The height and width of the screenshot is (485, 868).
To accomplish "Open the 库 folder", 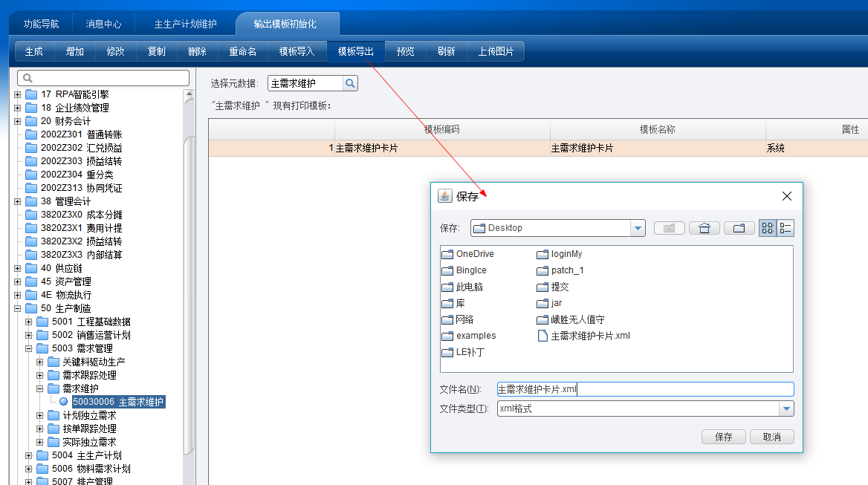I will pos(453,303).
